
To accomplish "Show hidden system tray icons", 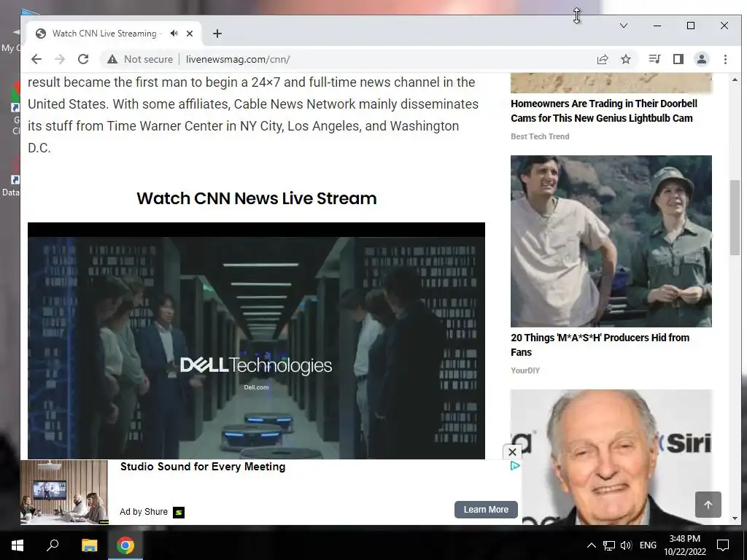I will (x=591, y=545).
